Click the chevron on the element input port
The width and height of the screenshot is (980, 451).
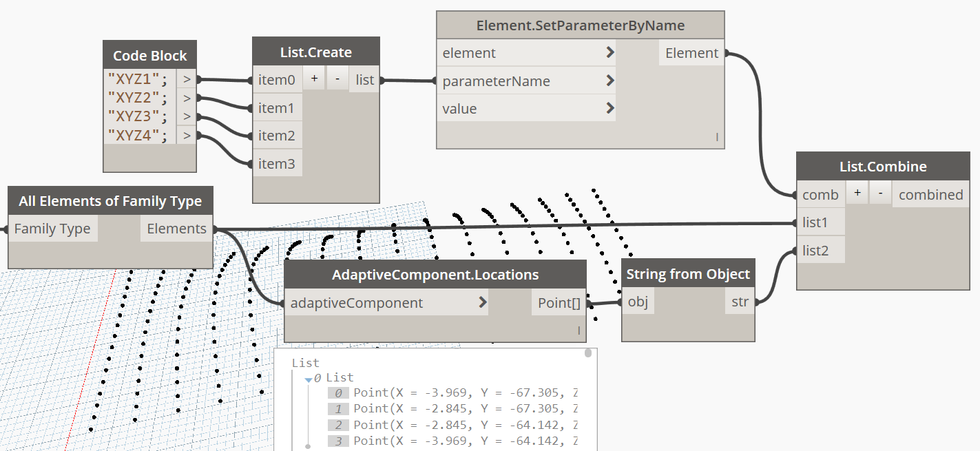click(609, 53)
